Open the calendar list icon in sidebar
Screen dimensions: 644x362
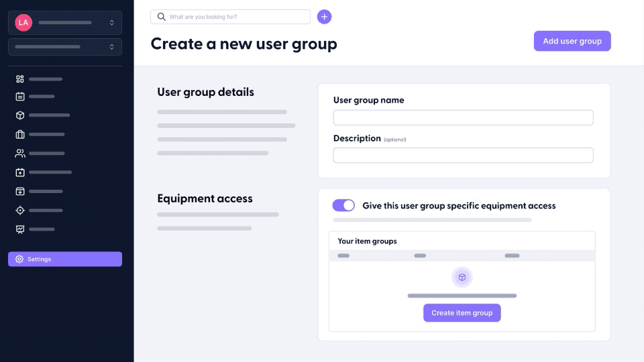(19, 97)
